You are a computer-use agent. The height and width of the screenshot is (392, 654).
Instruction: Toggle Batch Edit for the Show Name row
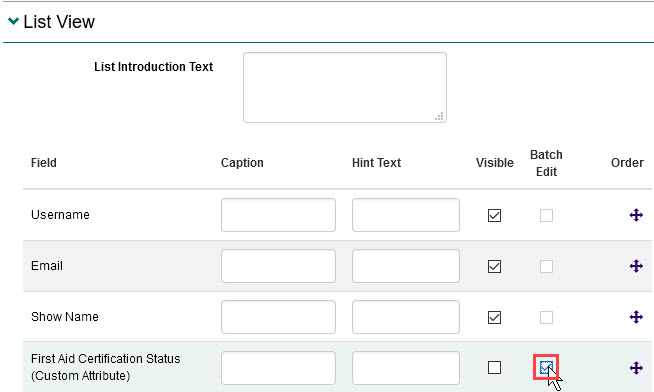click(x=546, y=317)
